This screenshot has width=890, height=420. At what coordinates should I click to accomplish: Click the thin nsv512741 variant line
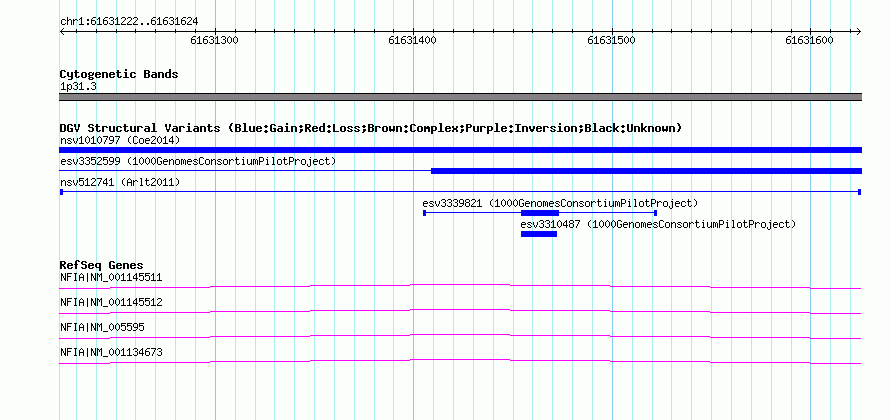coord(460,192)
